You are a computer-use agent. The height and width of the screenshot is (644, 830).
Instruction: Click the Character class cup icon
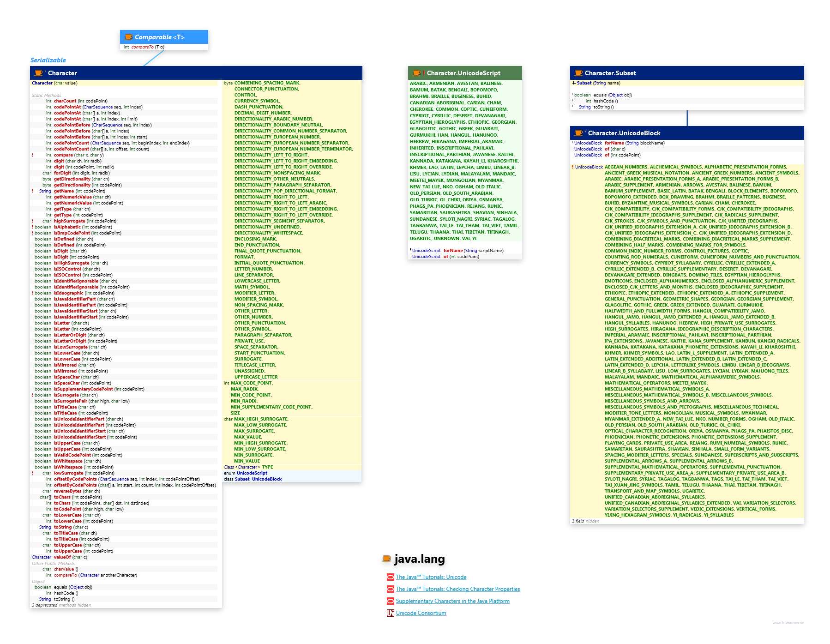tap(39, 73)
